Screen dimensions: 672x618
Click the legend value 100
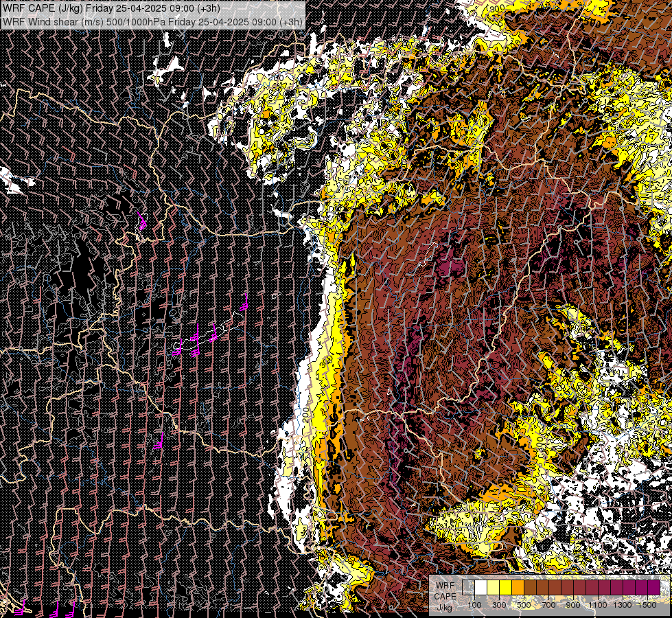(474, 605)
